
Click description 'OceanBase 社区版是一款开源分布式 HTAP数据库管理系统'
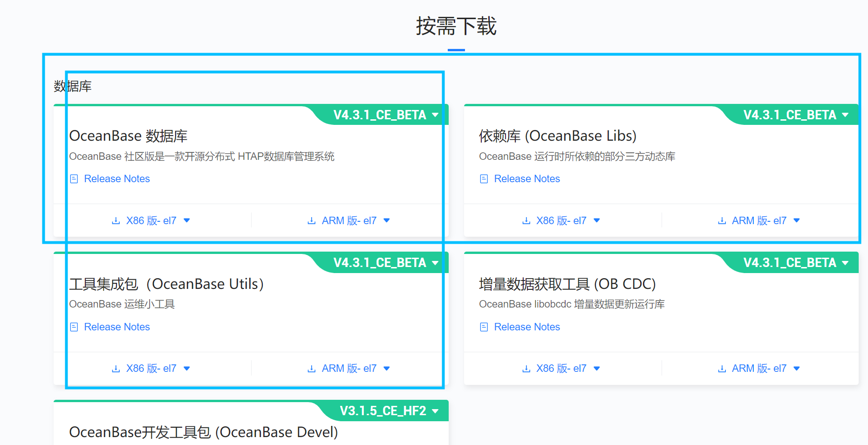(202, 157)
